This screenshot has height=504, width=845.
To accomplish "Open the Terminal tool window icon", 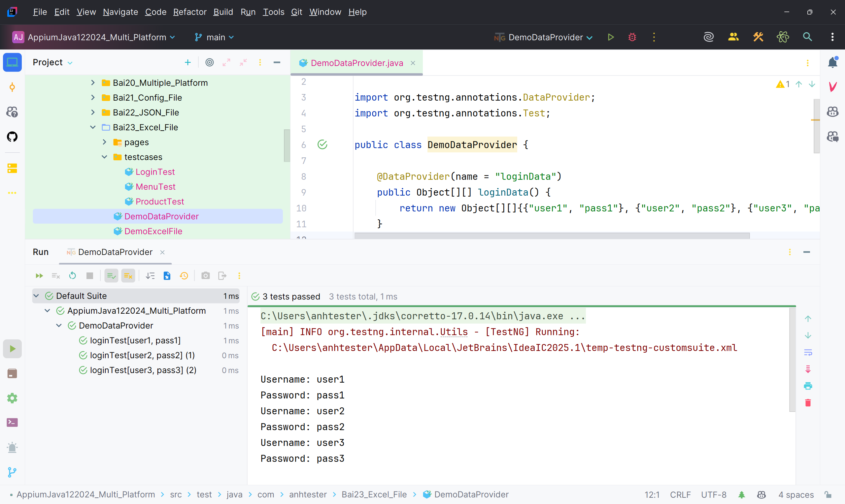I will pos(12,423).
